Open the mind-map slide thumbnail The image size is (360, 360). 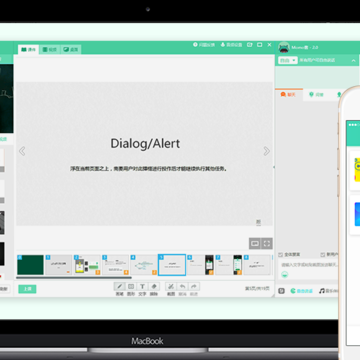144,265
